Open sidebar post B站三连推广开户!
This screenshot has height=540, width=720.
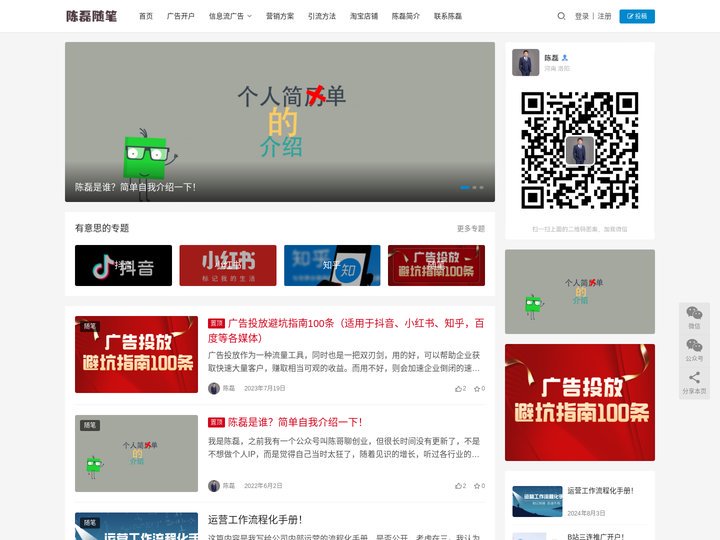(x=596, y=536)
